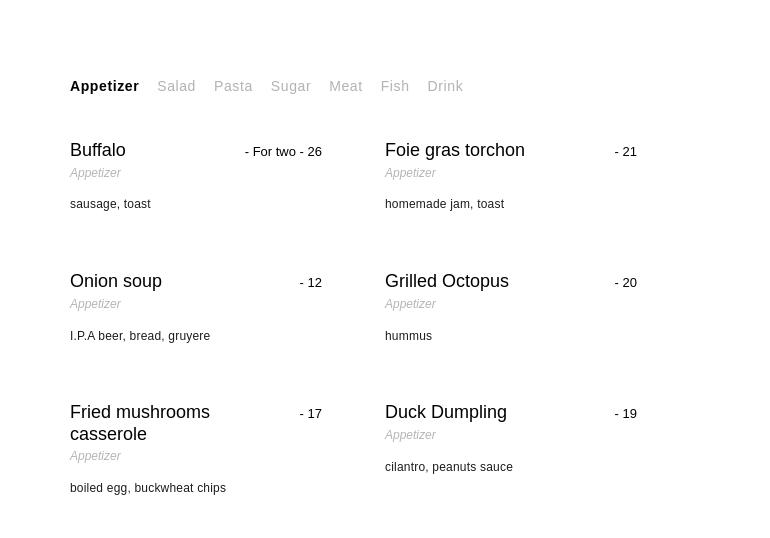770x538 pixels.
Task: Open the Fried mushrooms casserole item
Action: pos(139,423)
